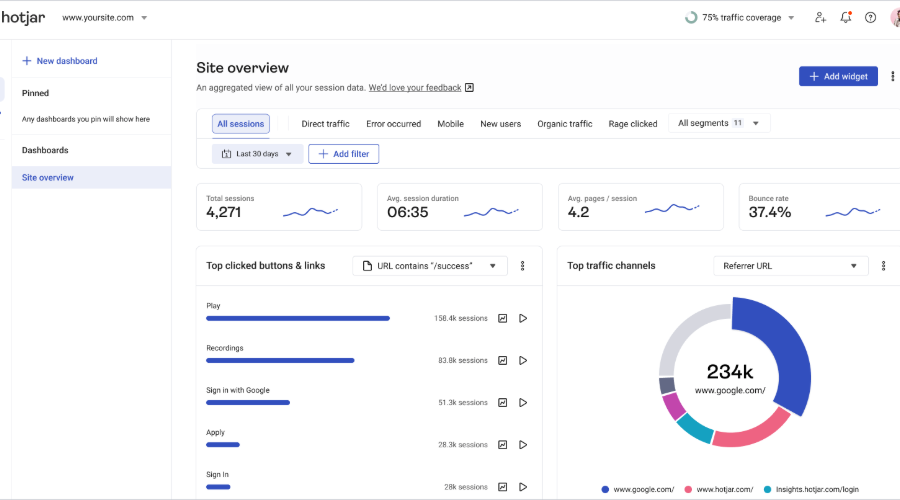Viewport: 900px width, 500px height.
Task: Open trend chart icon for Apply row
Action: (503, 444)
